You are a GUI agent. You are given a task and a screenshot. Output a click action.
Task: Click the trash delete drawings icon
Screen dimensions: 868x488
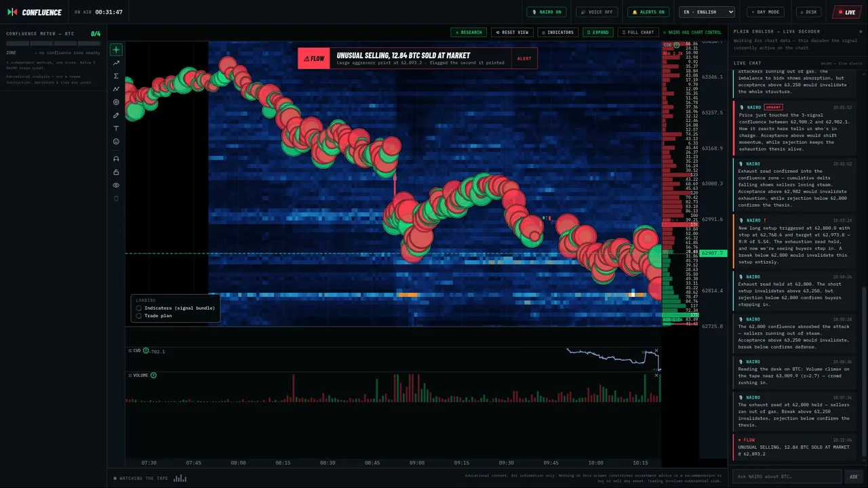point(116,198)
